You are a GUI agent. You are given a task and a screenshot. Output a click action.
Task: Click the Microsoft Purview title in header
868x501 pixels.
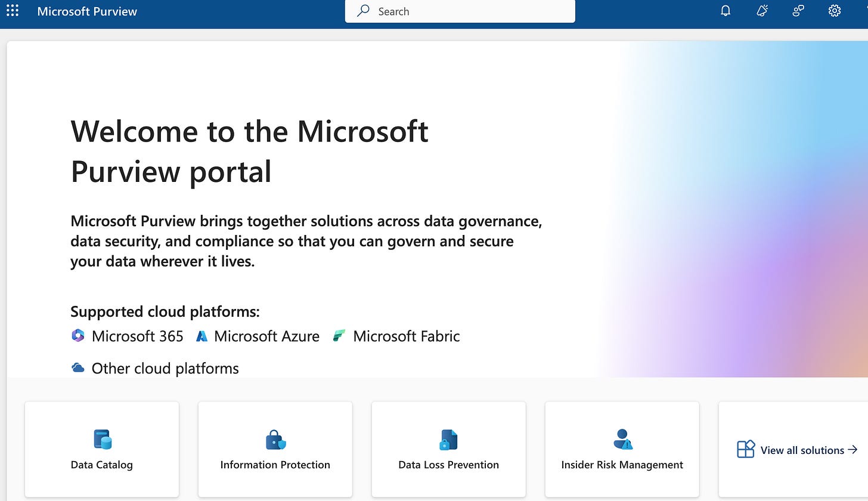coord(87,11)
